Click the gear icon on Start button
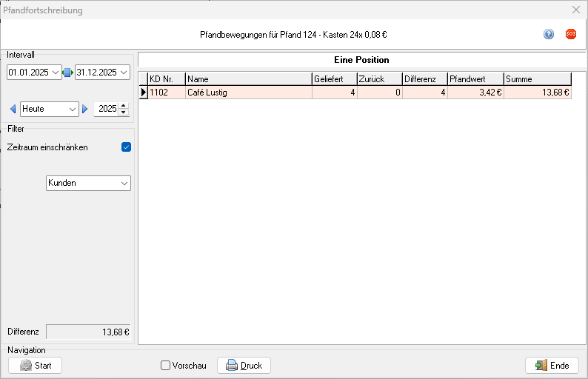Viewport: 588px width, 379px height. [x=26, y=366]
